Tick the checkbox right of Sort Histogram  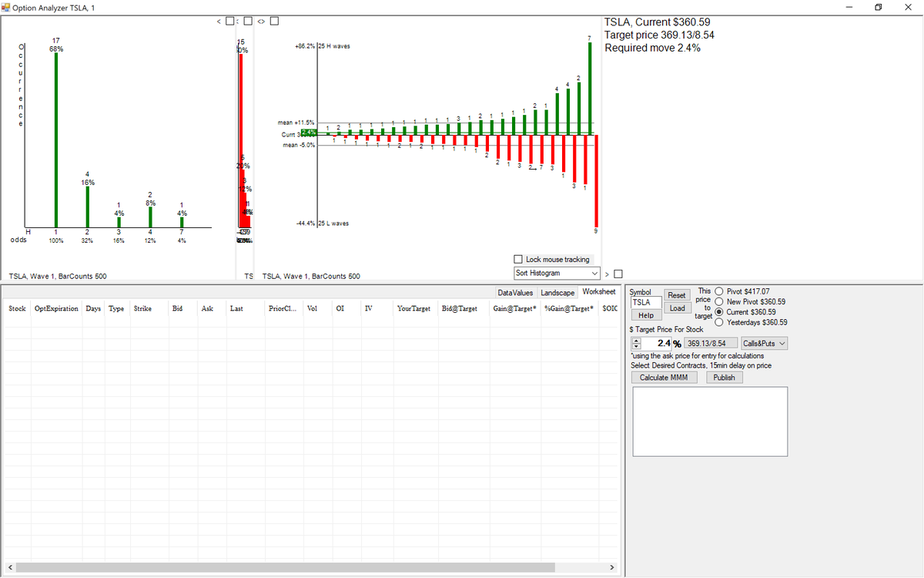click(x=618, y=274)
